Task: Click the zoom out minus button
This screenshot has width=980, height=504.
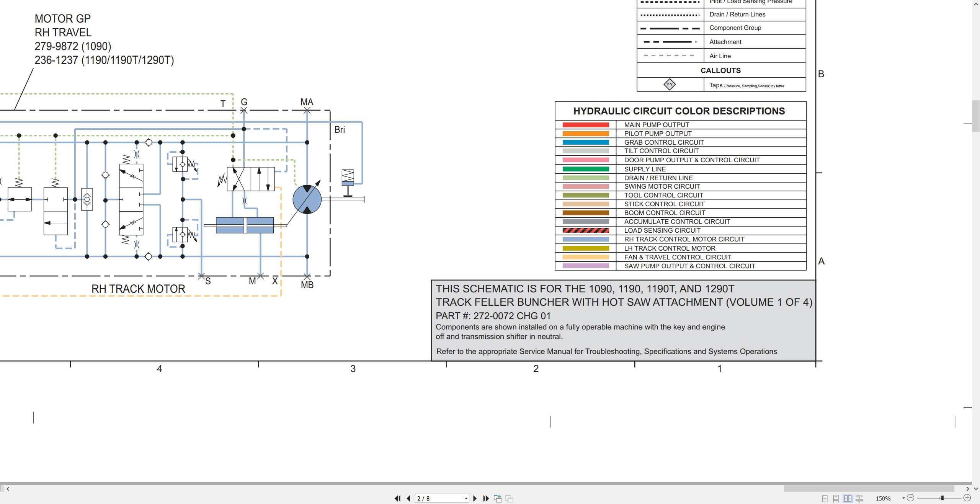Action: pos(911,498)
